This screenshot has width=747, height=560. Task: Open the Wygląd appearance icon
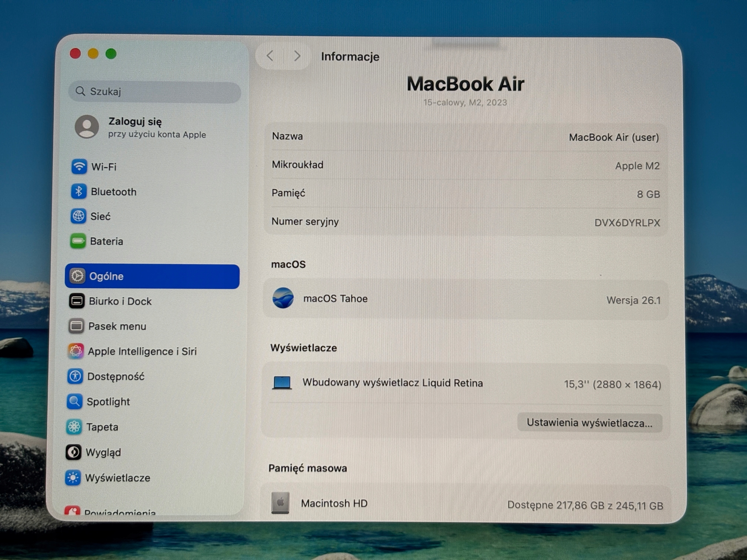tap(73, 452)
